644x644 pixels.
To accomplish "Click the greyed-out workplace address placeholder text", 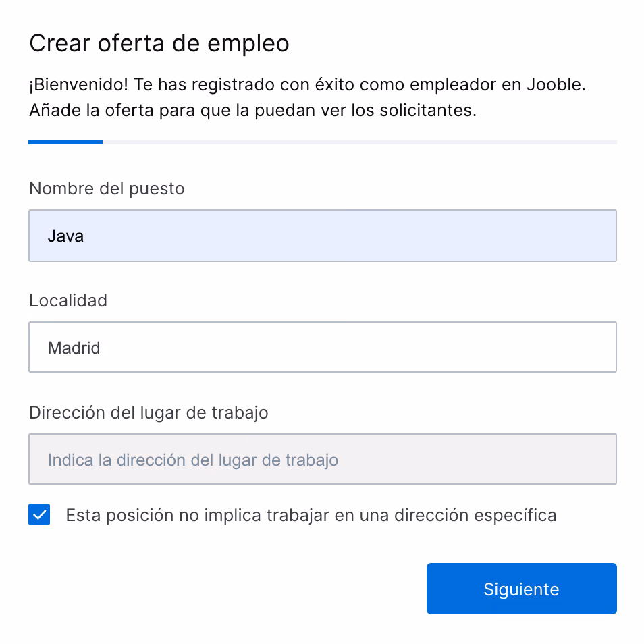I will tap(191, 459).
